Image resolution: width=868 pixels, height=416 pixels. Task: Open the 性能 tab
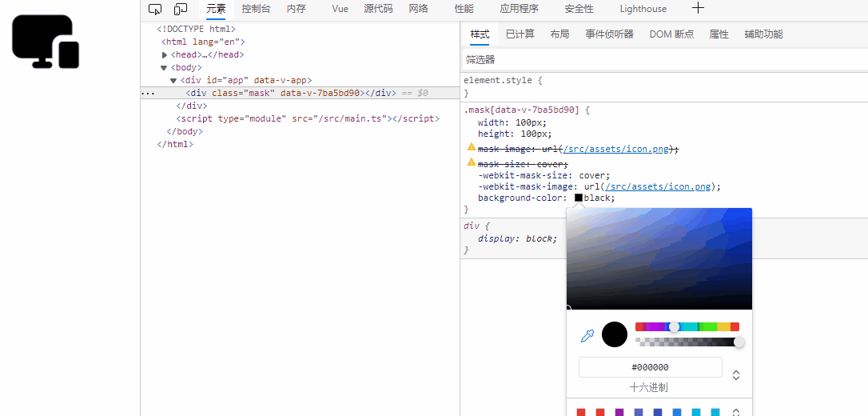tap(464, 9)
